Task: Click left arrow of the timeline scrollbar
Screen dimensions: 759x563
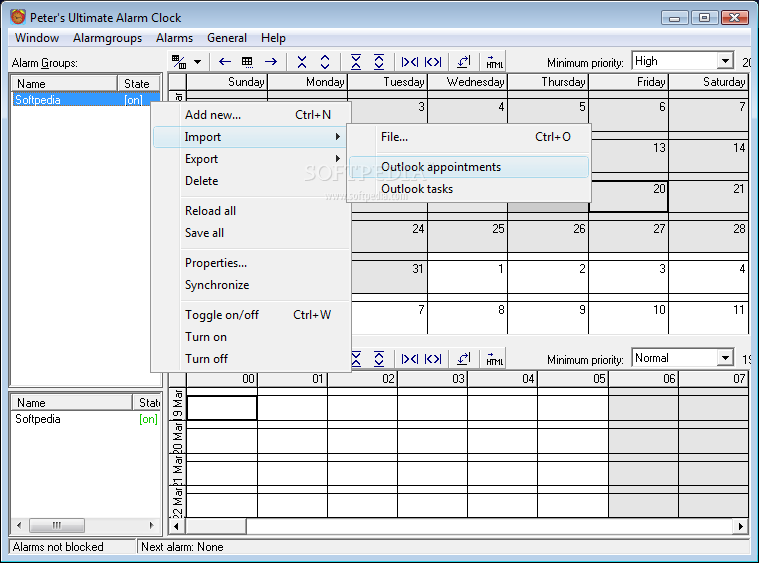Action: 176,526
